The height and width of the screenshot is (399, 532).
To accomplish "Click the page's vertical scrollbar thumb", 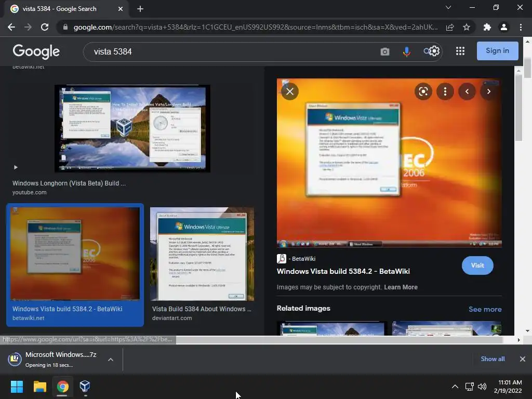I will [x=527, y=68].
